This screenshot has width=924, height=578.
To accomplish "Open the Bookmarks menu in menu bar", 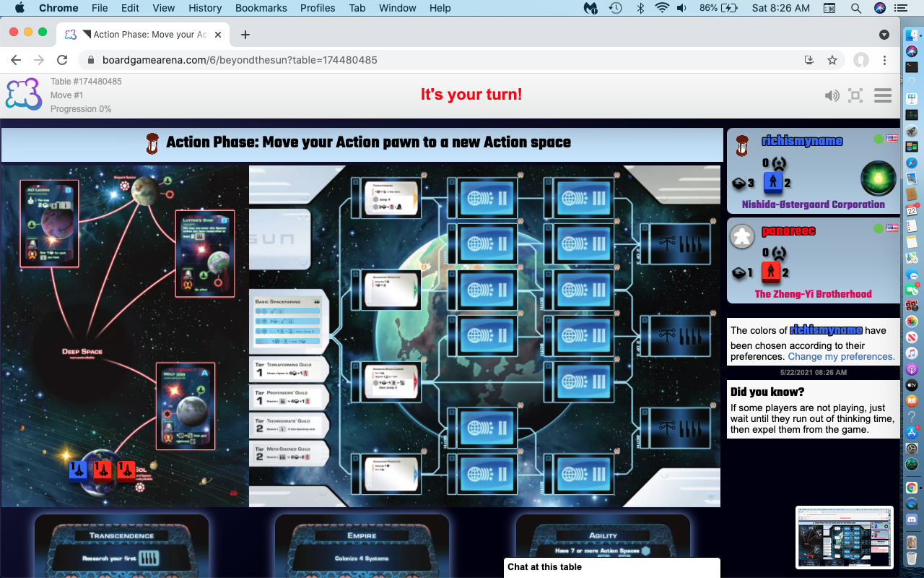I will pos(261,8).
